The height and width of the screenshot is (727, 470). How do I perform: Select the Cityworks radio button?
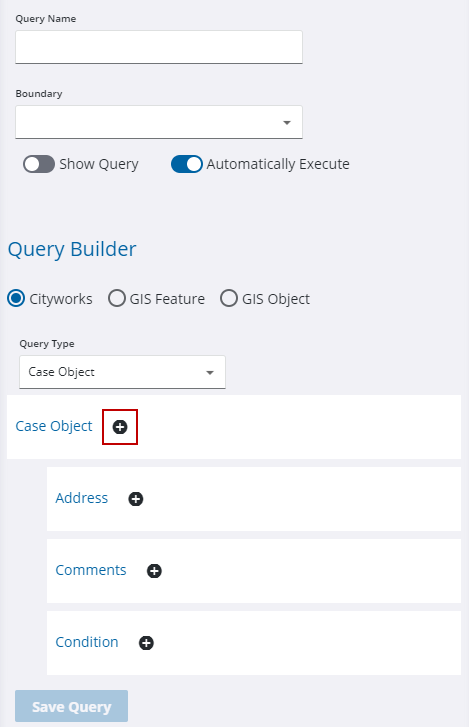pos(16,299)
